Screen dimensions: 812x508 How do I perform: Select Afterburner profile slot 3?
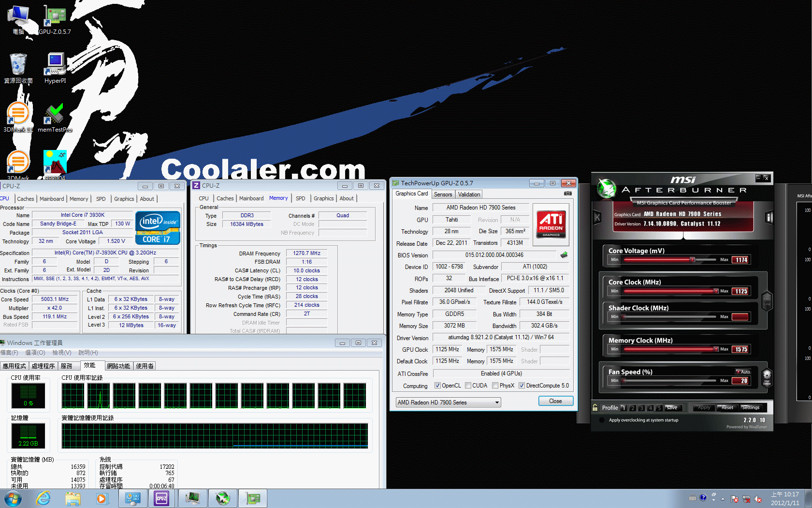tap(641, 408)
